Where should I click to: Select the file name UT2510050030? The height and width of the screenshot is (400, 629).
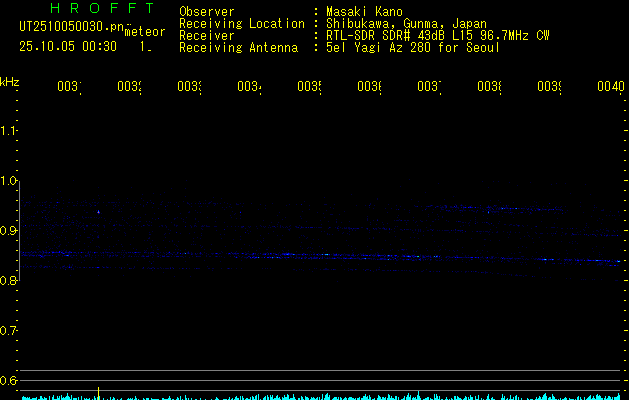pos(71,27)
